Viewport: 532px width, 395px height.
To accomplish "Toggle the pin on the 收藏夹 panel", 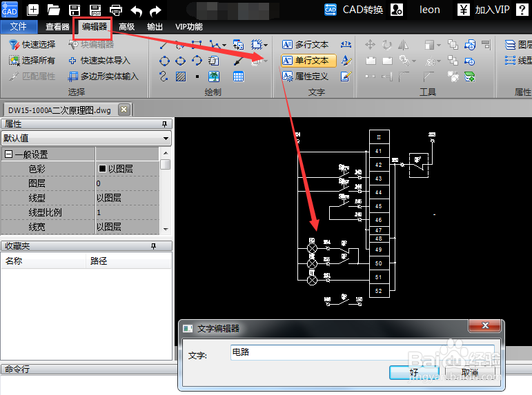I will 153,246.
